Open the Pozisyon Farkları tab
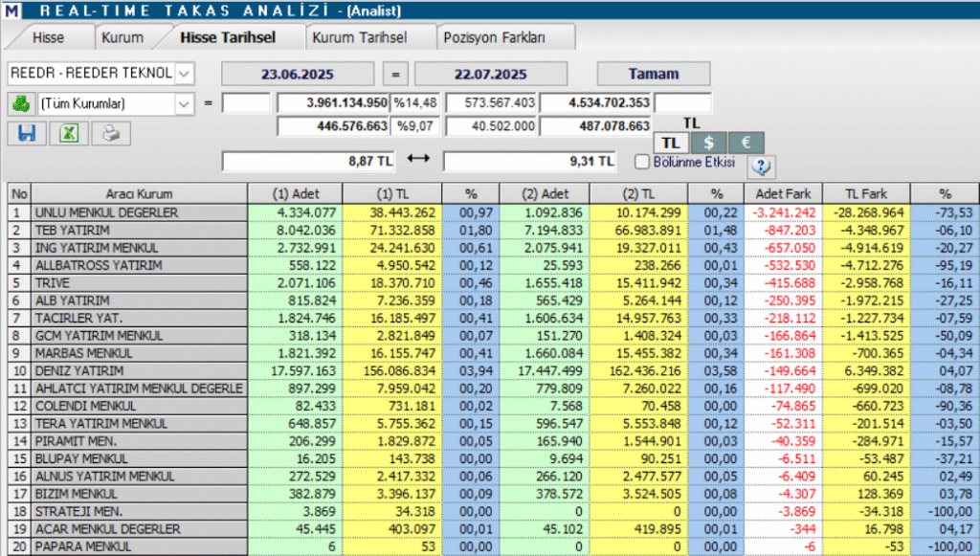Screen dimensions: 980x556 tap(505, 36)
